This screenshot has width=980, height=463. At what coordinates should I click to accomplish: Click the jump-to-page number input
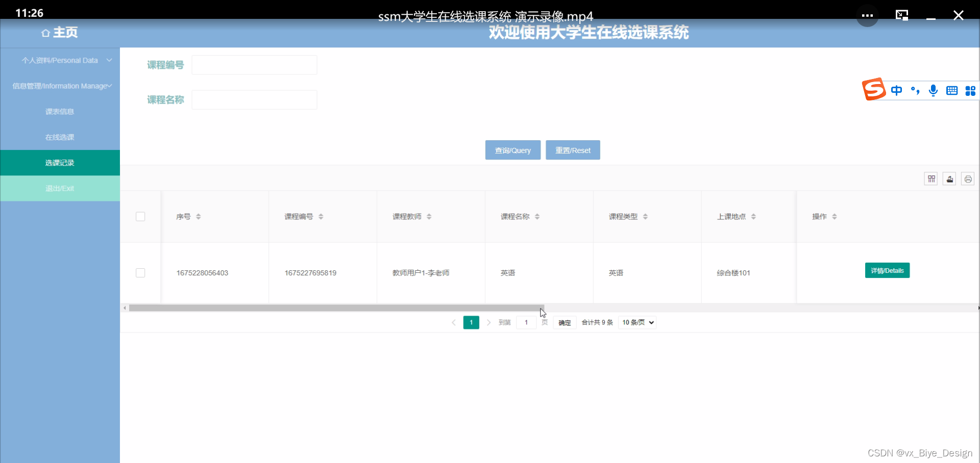pos(526,322)
